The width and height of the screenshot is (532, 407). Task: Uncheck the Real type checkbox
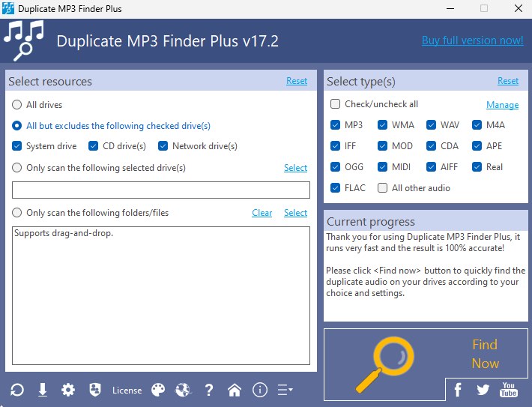tap(477, 167)
